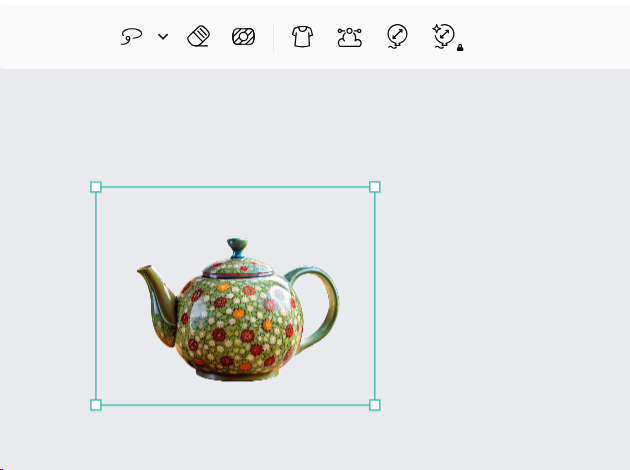
Task: Click the t-shirt mockup icon
Action: [x=302, y=37]
